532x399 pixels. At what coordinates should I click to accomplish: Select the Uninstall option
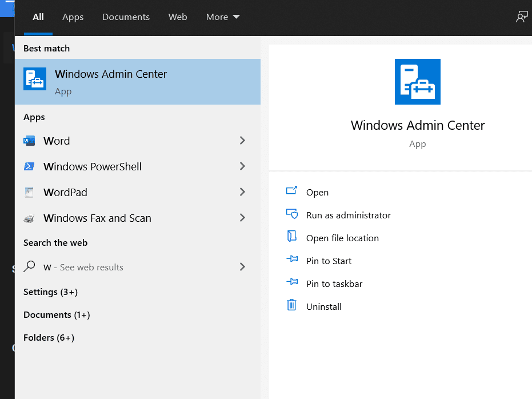323,307
